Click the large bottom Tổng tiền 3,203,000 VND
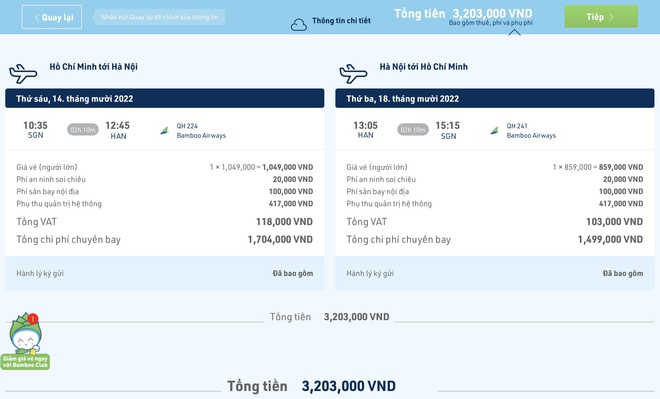Image resolution: width=660 pixels, height=399 pixels. click(311, 386)
